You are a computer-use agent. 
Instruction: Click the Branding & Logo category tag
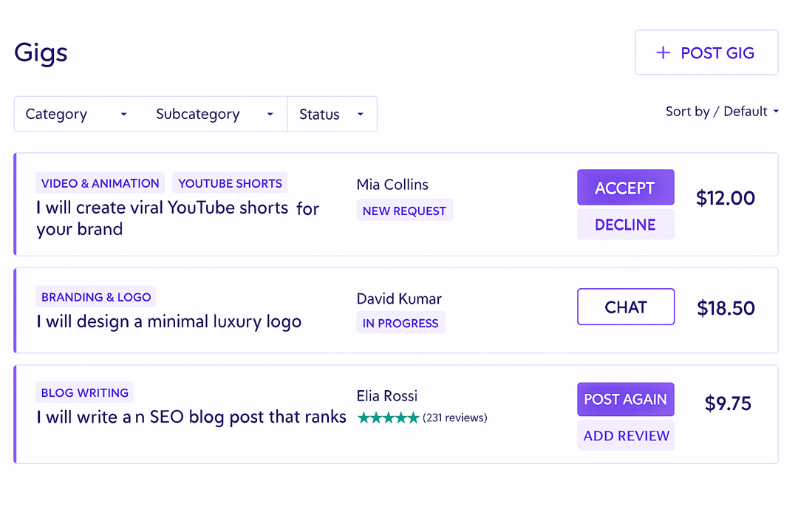[x=96, y=297]
